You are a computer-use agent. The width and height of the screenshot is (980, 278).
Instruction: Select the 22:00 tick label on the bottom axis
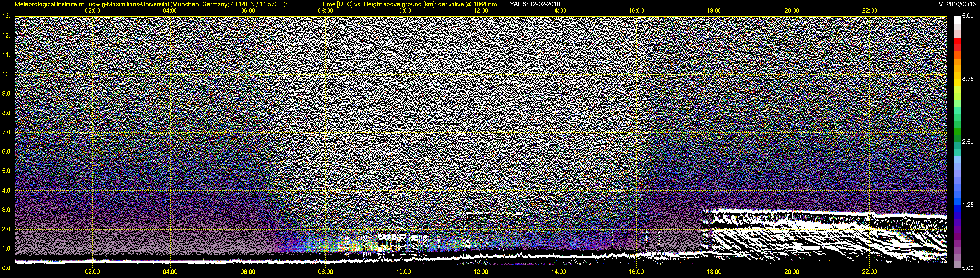pos(870,272)
